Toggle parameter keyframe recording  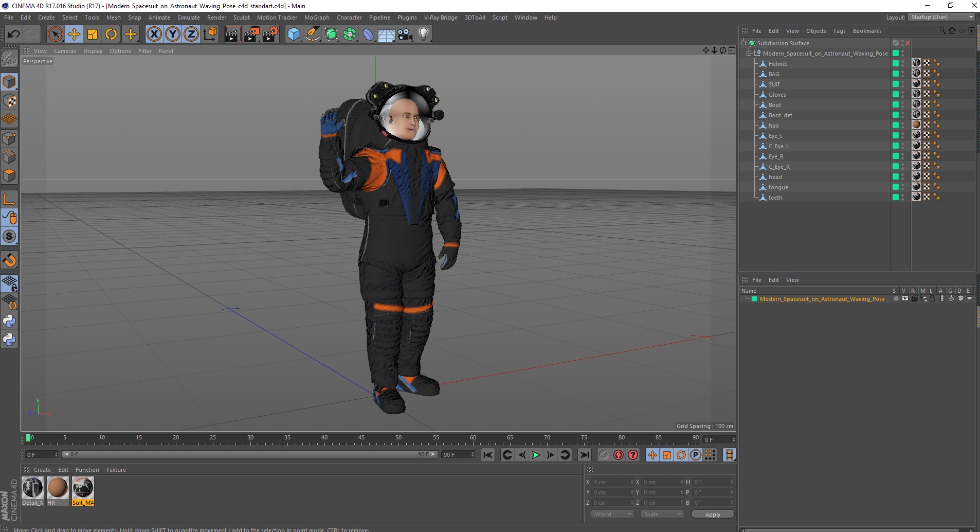[696, 455]
